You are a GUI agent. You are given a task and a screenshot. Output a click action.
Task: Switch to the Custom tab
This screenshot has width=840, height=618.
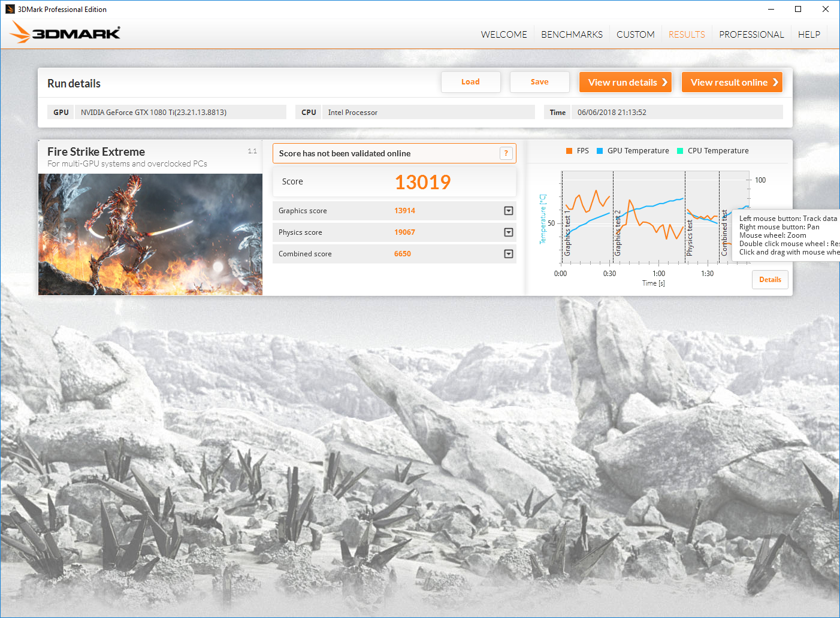(636, 35)
